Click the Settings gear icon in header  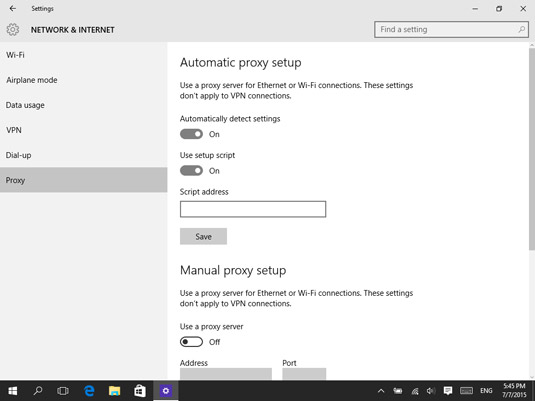pos(13,30)
